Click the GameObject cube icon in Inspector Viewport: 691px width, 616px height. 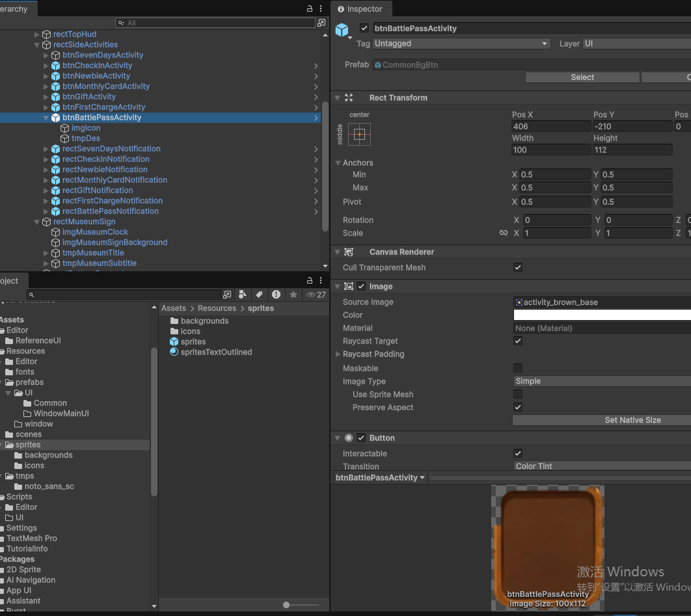coord(342,30)
